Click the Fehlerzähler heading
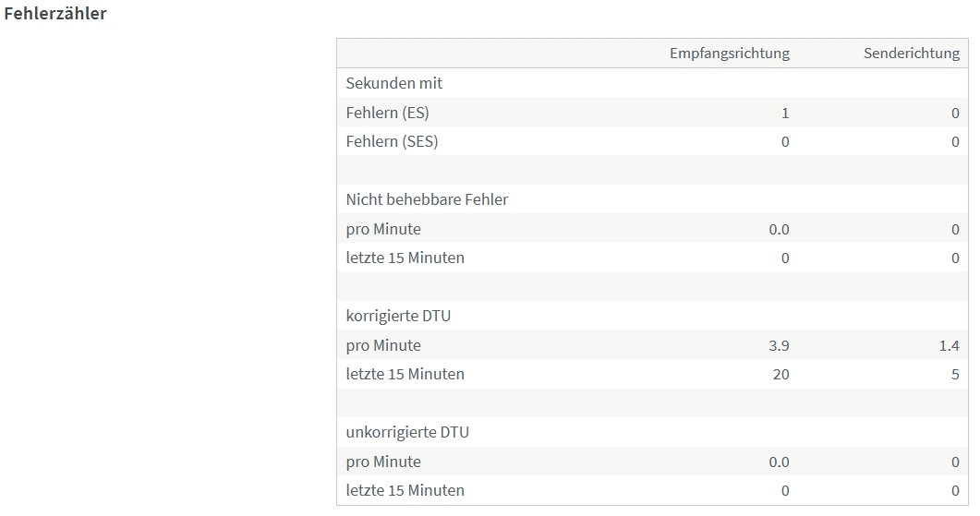Image resolution: width=980 pixels, height=516 pixels. pos(55,16)
